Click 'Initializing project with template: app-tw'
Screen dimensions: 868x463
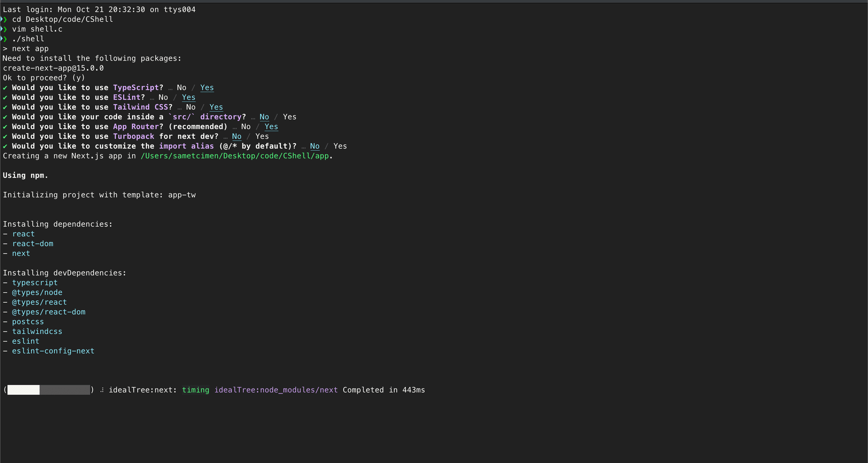[99, 195]
